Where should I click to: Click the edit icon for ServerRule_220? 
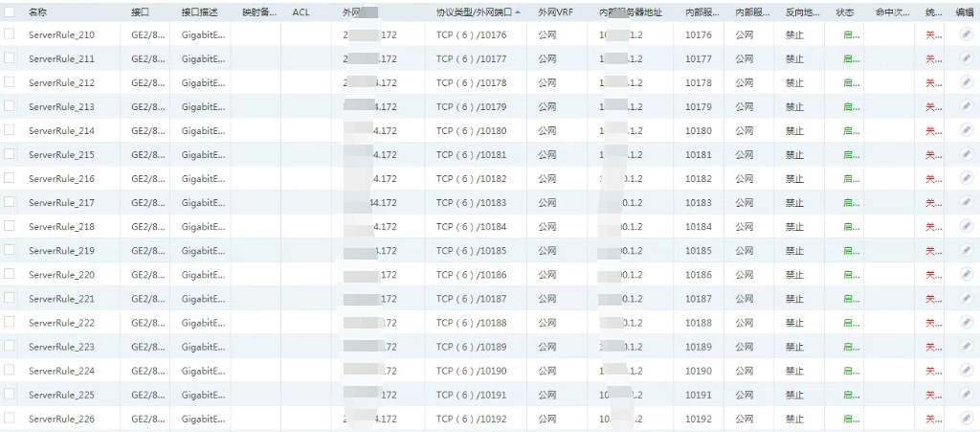point(967,275)
